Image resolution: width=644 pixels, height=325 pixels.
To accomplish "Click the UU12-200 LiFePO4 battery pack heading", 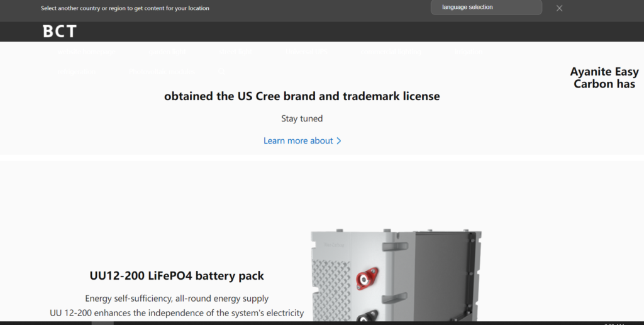I will coord(177,276).
